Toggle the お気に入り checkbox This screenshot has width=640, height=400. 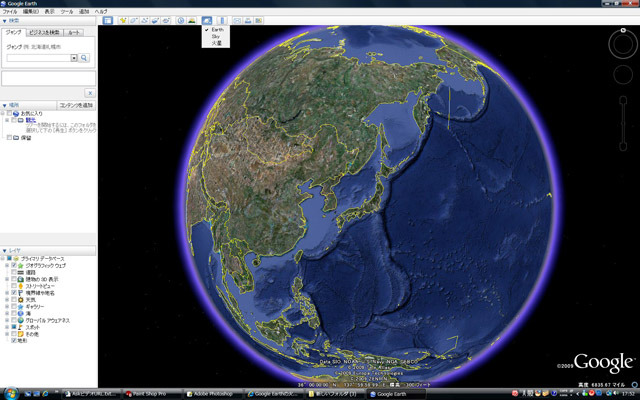tap(9, 113)
